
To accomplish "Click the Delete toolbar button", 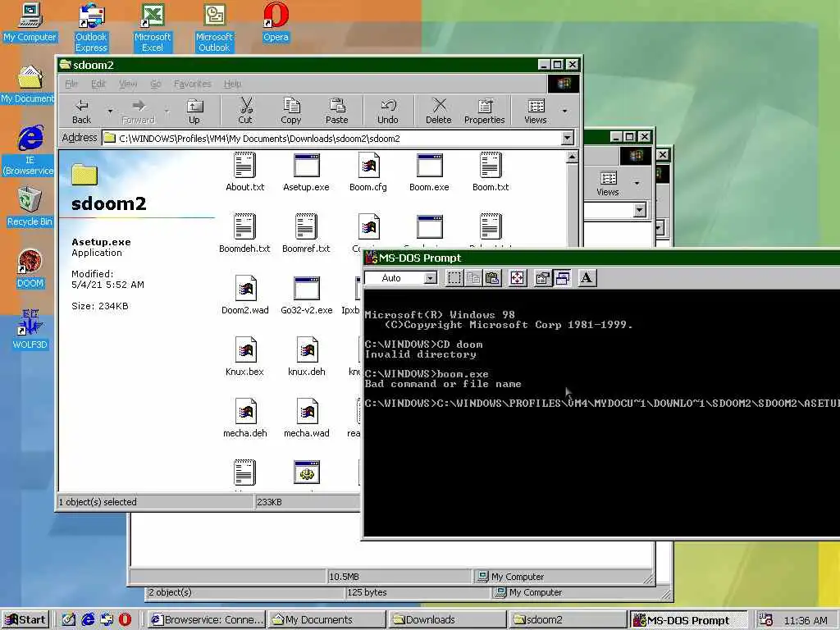I will point(438,112).
